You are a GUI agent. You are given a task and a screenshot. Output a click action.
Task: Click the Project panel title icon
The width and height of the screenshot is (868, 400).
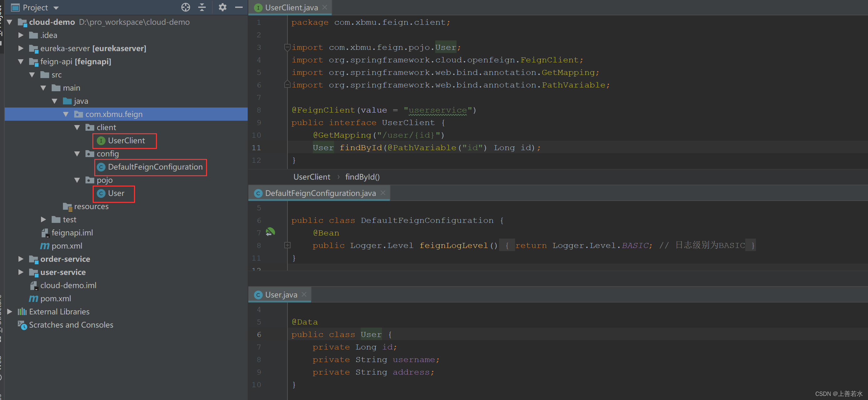tap(16, 8)
